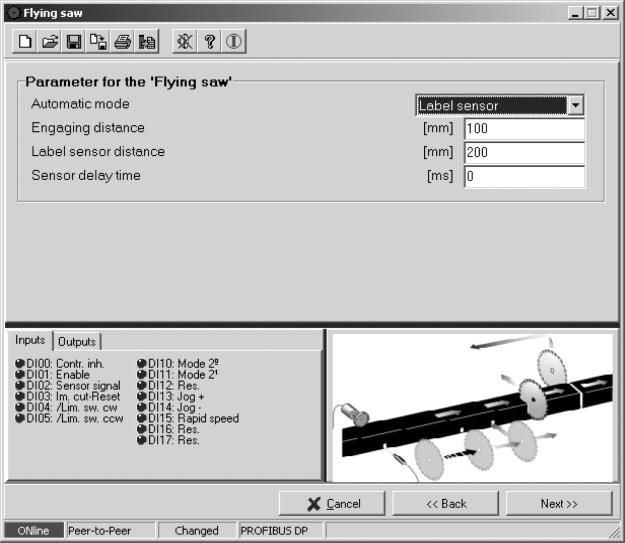Click the Sensor delay time input field

525,177
